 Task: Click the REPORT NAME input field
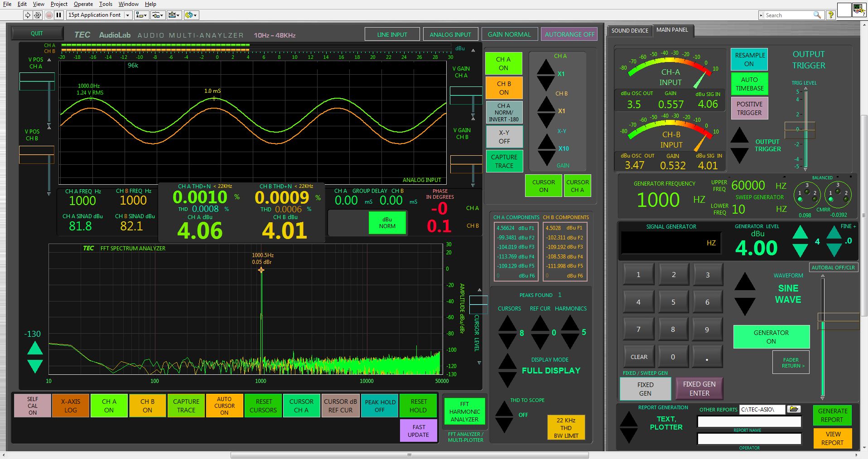click(x=749, y=422)
